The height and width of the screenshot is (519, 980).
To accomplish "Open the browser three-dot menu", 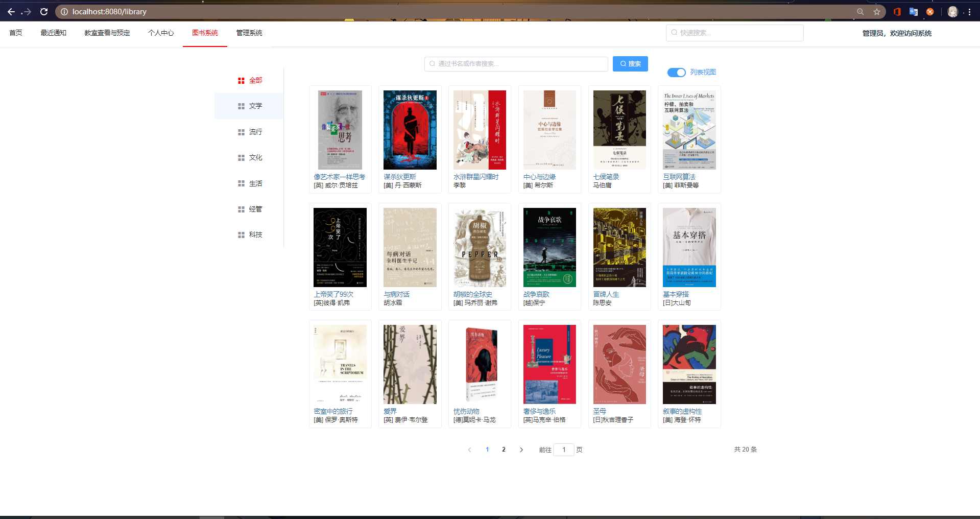I will pos(969,12).
